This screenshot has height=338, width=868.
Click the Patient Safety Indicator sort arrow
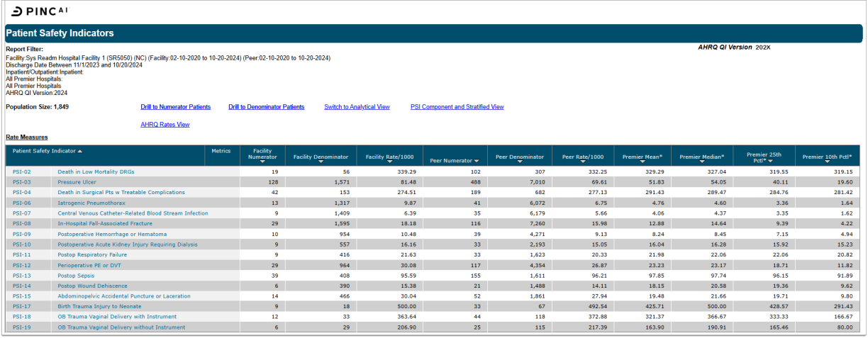click(x=80, y=151)
